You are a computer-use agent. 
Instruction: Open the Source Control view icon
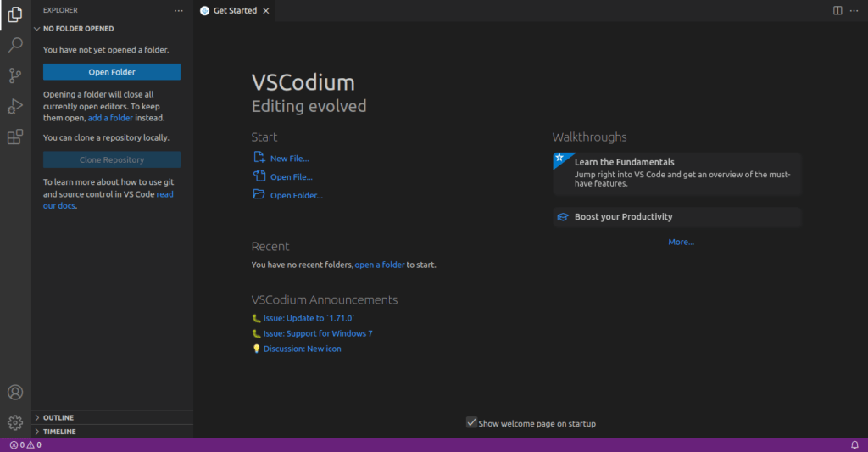(x=15, y=75)
